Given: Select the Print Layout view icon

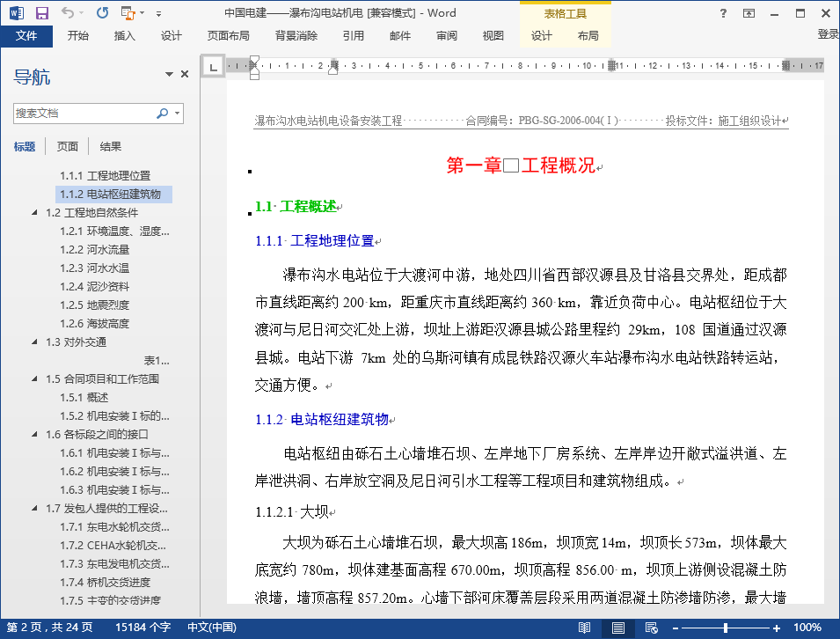Looking at the screenshot, I should click(x=618, y=628).
